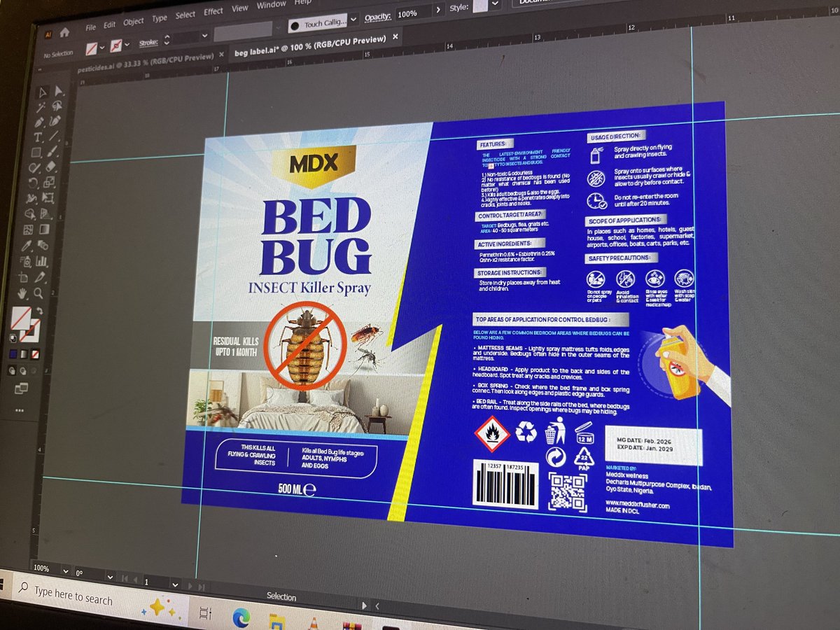The width and height of the screenshot is (840, 630).
Task: Switch to Draw Behind mode
Action: click(23, 370)
